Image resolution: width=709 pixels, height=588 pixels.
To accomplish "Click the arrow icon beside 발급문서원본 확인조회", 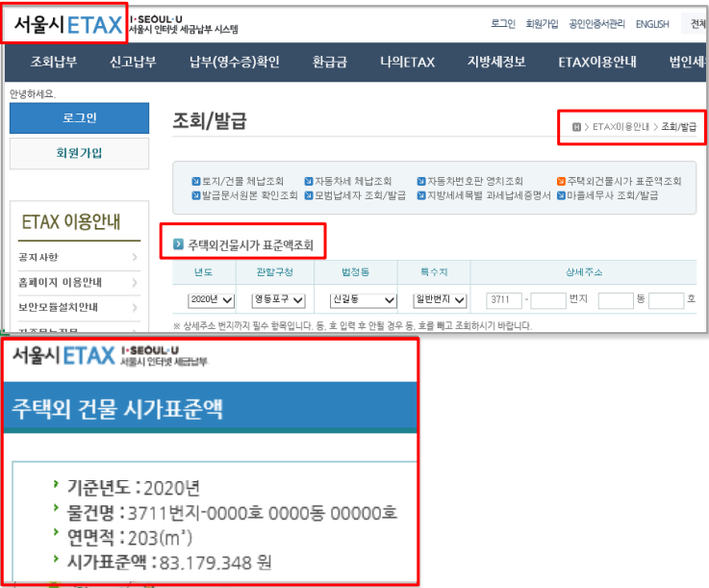I will click(196, 196).
